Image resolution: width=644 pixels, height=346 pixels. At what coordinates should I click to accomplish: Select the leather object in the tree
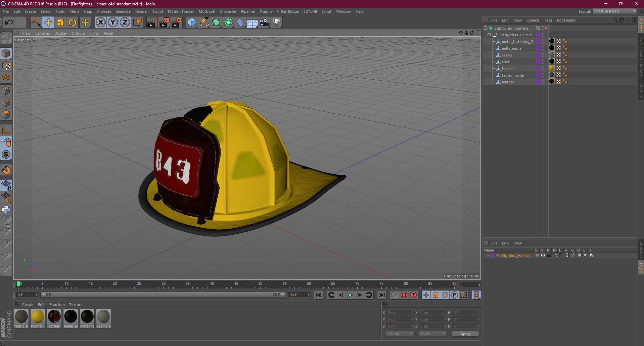(x=508, y=82)
